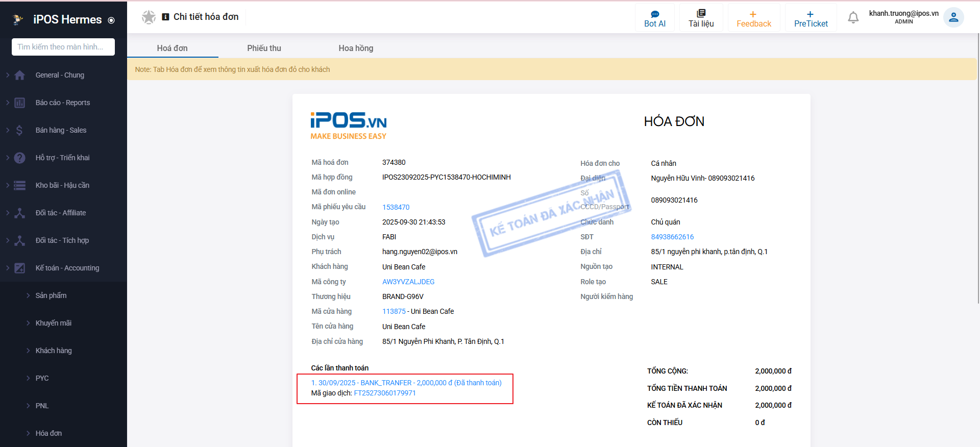Click the General - Chung home icon

point(19,75)
